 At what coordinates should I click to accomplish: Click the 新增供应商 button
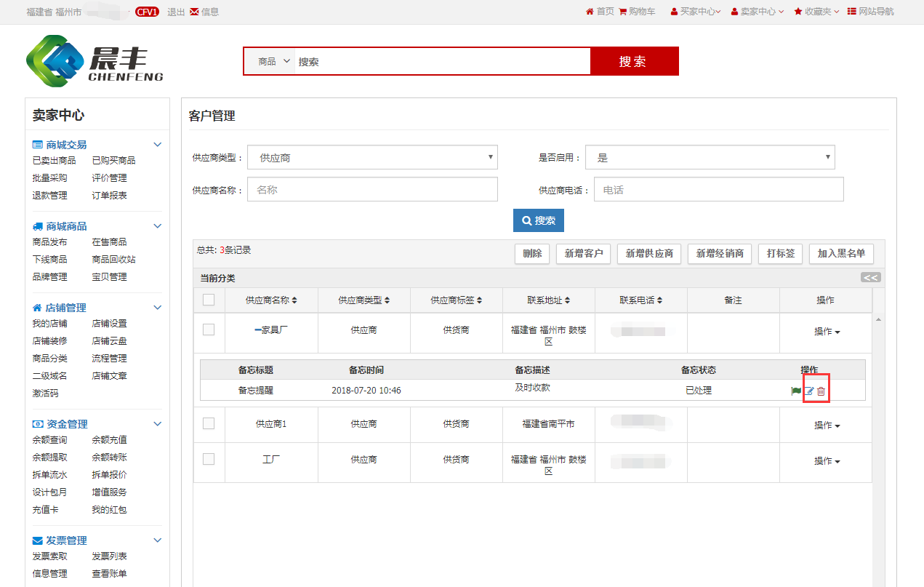click(x=648, y=254)
